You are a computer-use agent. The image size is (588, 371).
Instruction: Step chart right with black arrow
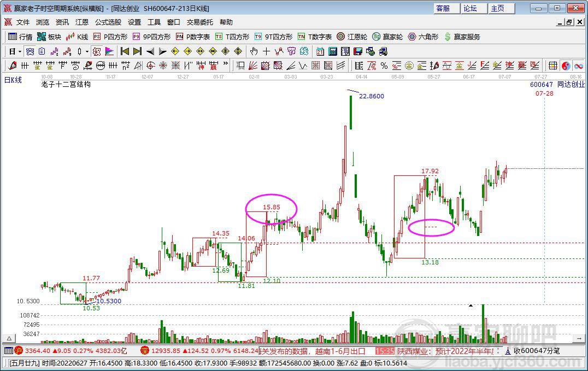[162, 51]
